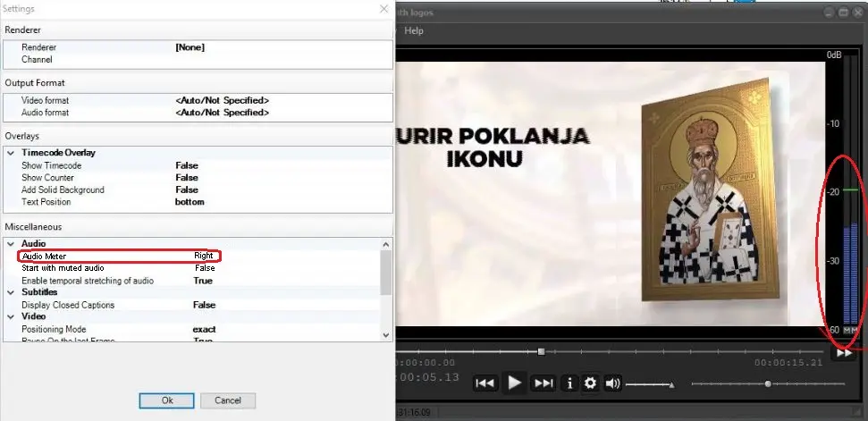This screenshot has width=868, height=421.
Task: Mute audio using the speaker icon
Action: point(612,383)
